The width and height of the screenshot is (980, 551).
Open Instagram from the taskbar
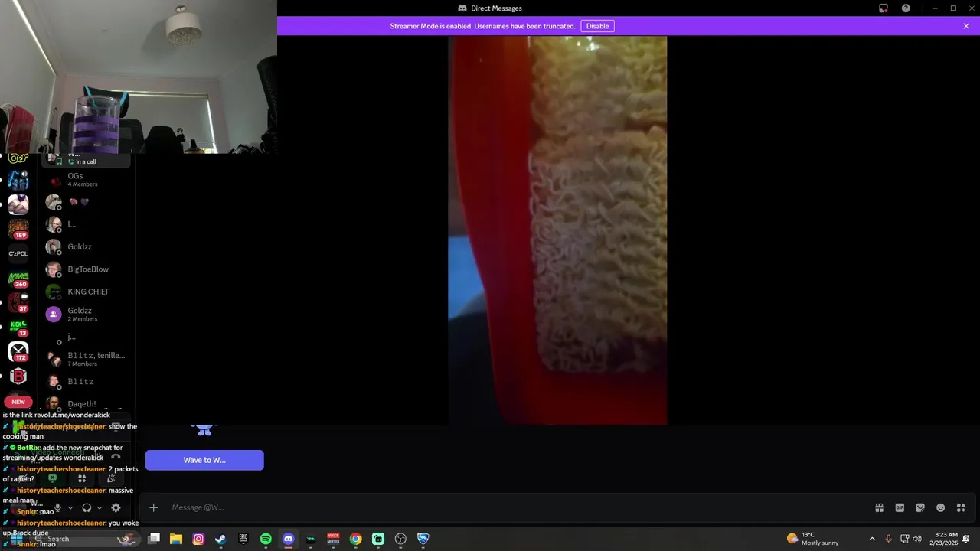pyautogui.click(x=198, y=539)
